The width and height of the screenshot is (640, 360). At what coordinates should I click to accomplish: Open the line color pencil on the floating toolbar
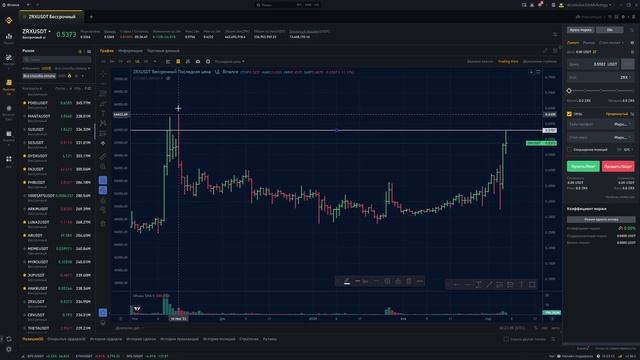coord(347,281)
